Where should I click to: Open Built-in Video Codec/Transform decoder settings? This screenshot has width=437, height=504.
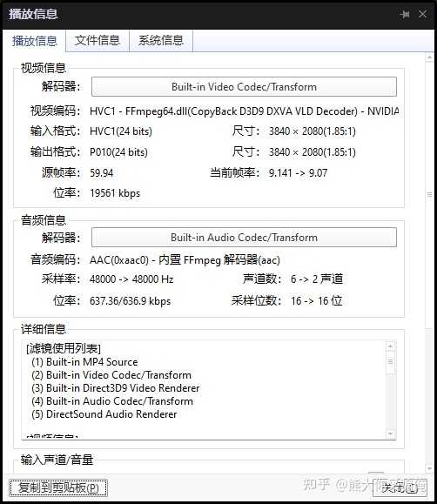coord(244,87)
